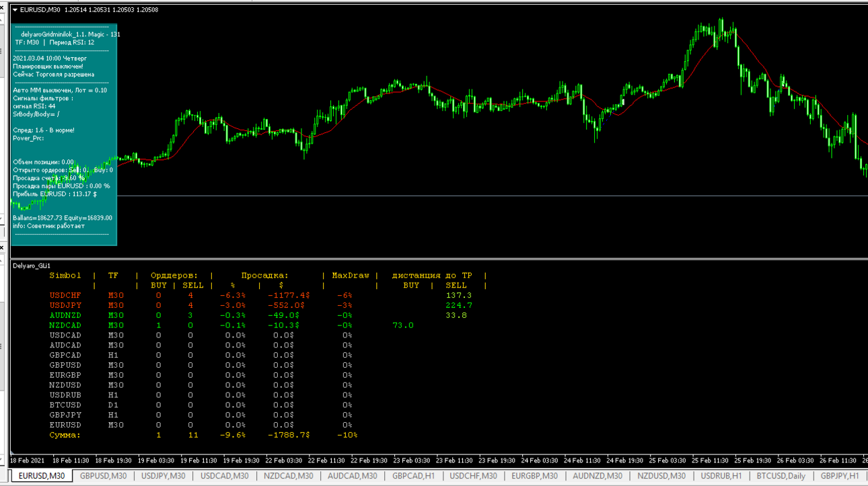Click the USDJPY row in the Delyaro table
This screenshot has width=868, height=486.
point(260,305)
